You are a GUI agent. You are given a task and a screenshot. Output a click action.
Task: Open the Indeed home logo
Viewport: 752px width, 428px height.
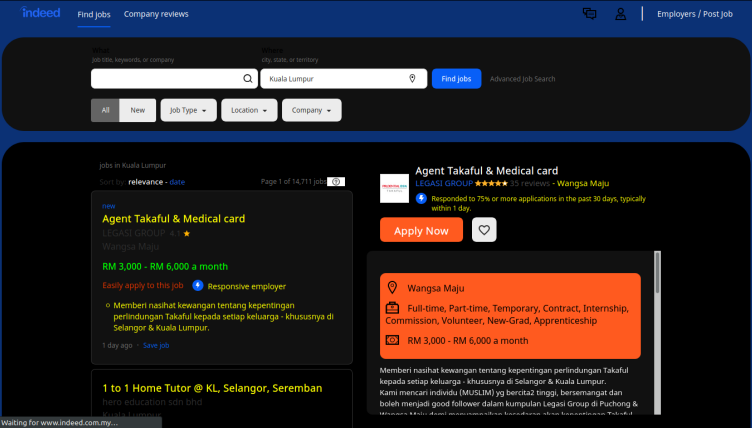point(41,13)
